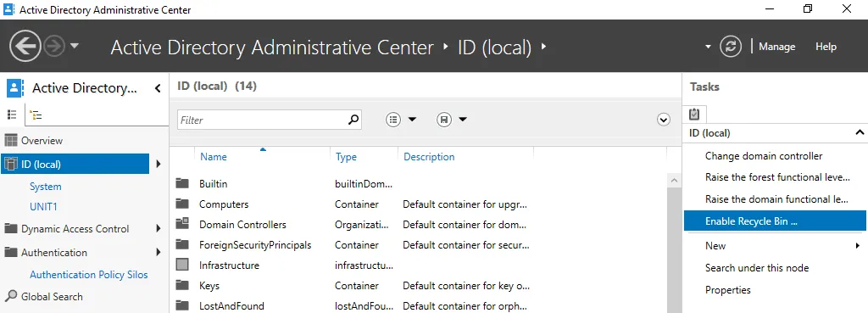This screenshot has height=313, width=868.
Task: Open the Manage menu
Action: pyautogui.click(x=776, y=47)
